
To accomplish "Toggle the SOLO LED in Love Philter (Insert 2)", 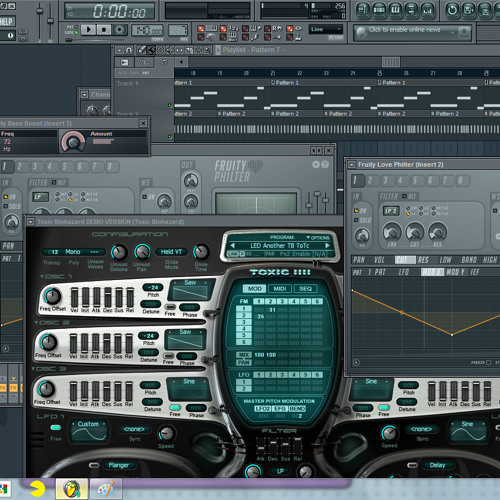I will click(356, 220).
